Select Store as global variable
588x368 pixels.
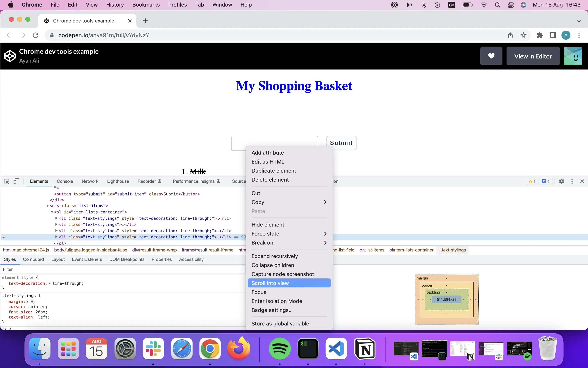[289, 324]
